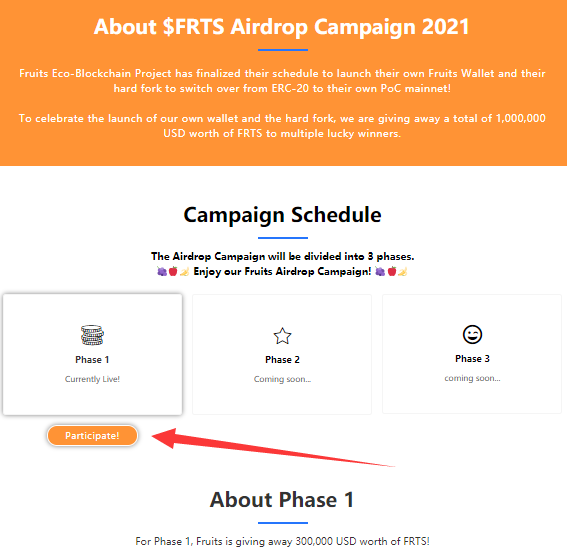Click the About $FRTS Airdrop Campaign 2021 title
This screenshot has height=552, width=567.
(x=282, y=27)
